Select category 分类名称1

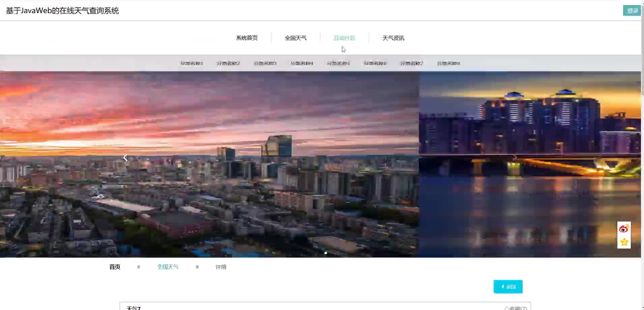tap(192, 63)
